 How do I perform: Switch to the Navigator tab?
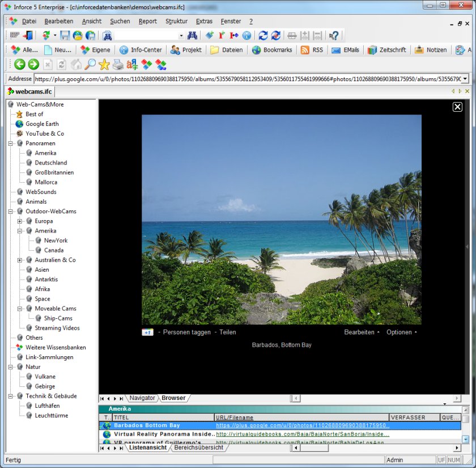[142, 398]
